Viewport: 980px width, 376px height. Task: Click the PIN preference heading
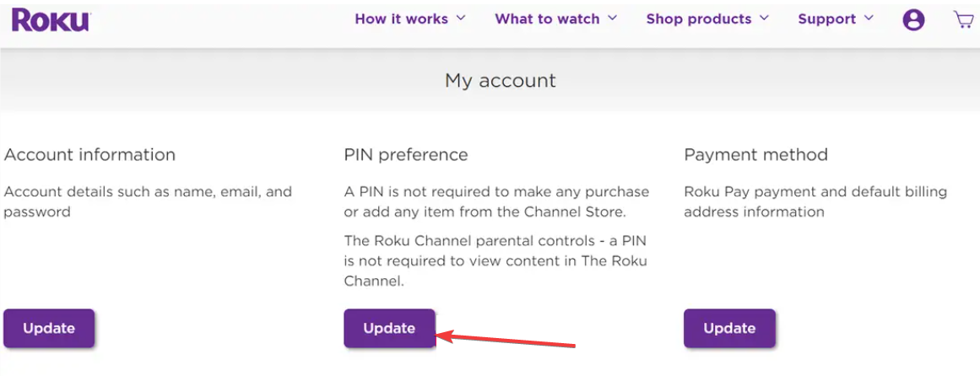(x=405, y=155)
